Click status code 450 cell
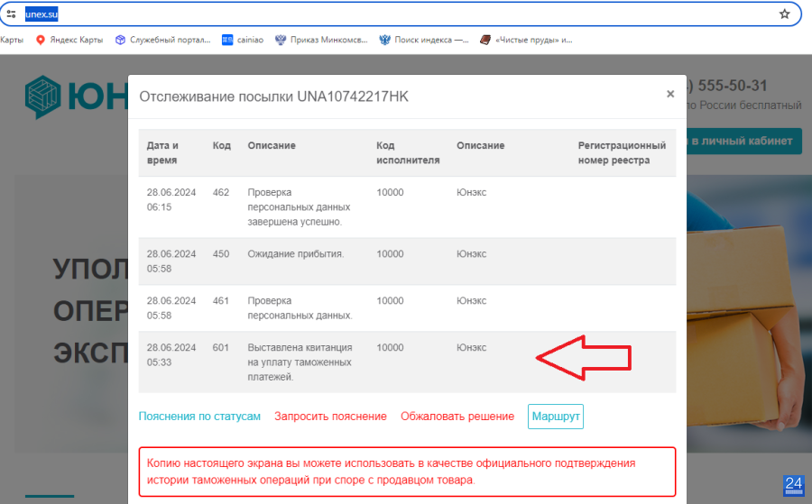Screen dimensions: 812x504 click(x=221, y=254)
